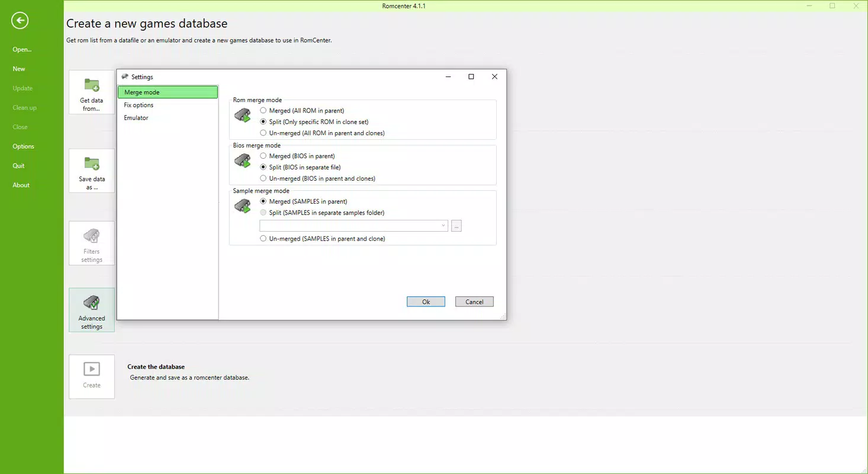The height and width of the screenshot is (474, 868).
Task: Minimize the Romcenter main window
Action: [809, 6]
